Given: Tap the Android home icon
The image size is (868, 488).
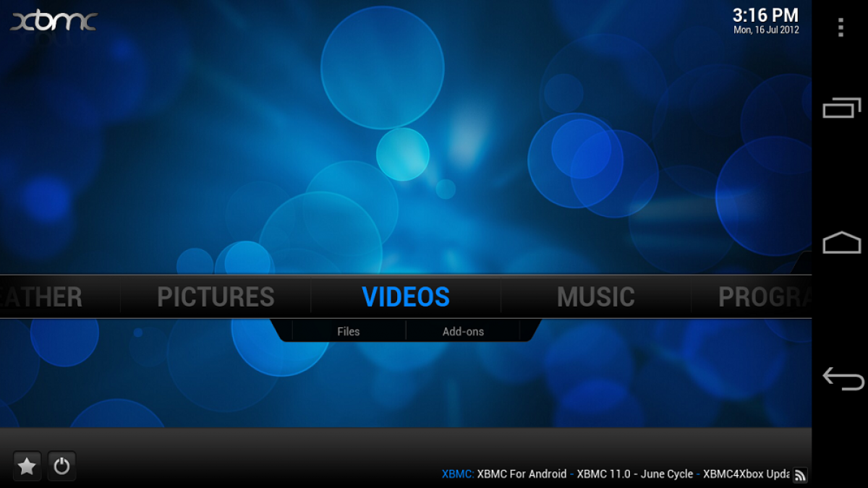Looking at the screenshot, I should [x=841, y=243].
